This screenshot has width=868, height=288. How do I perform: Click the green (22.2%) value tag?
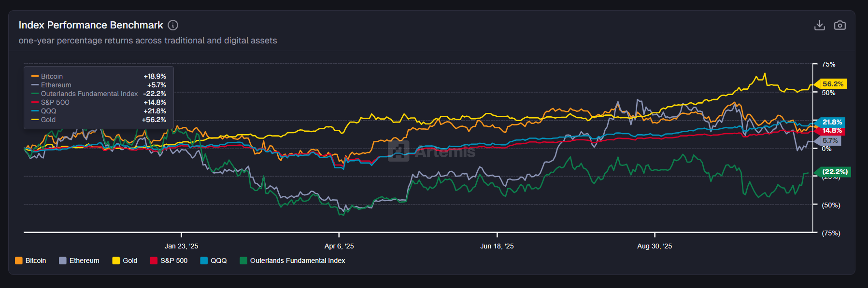click(834, 172)
